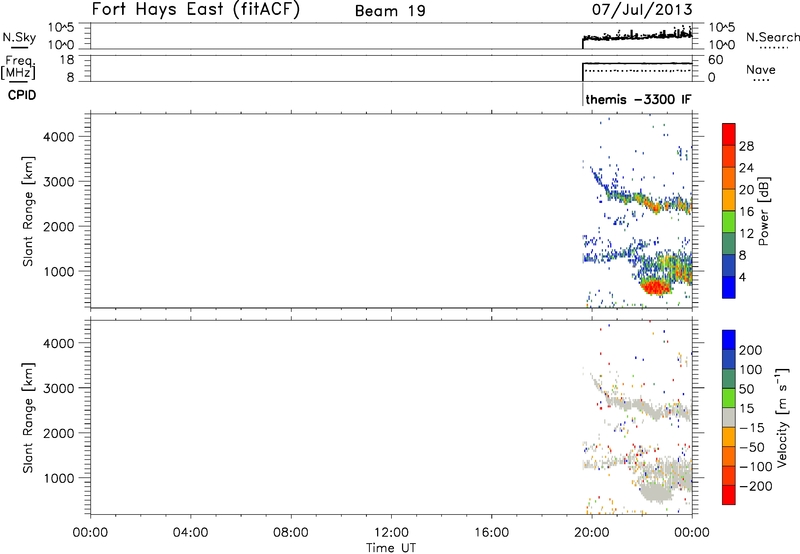The height and width of the screenshot is (554, 800).
Task: Click the Power colorbar swatch between 12 and 16
Action: 729,222
